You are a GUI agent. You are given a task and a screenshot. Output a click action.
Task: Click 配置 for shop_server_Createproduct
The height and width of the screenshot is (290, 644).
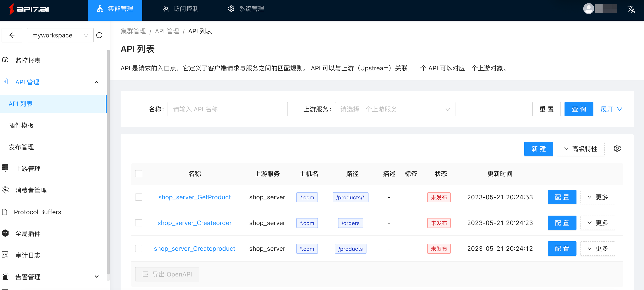562,249
